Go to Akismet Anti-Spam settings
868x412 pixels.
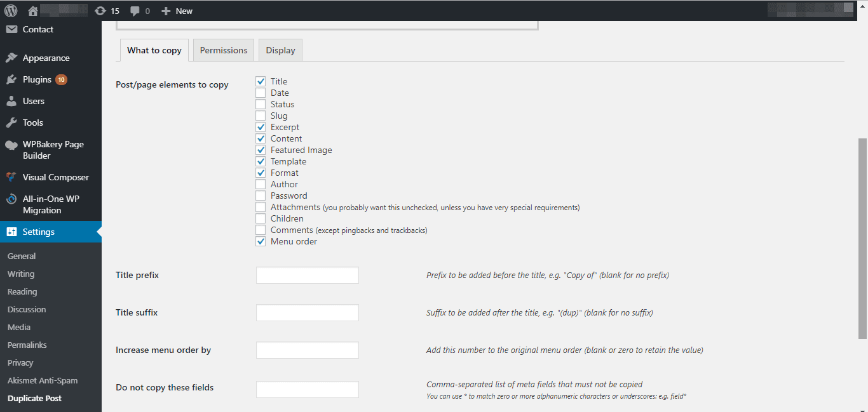tap(43, 380)
